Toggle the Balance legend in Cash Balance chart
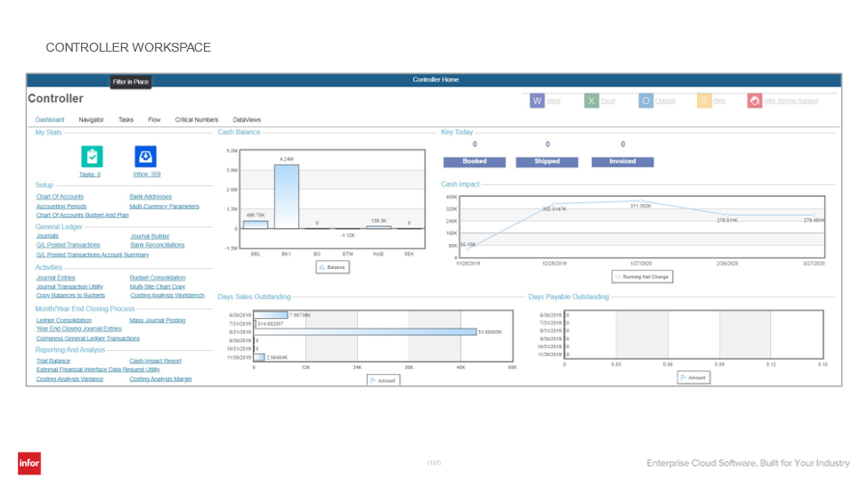This screenshot has width=868, height=488. [332, 267]
